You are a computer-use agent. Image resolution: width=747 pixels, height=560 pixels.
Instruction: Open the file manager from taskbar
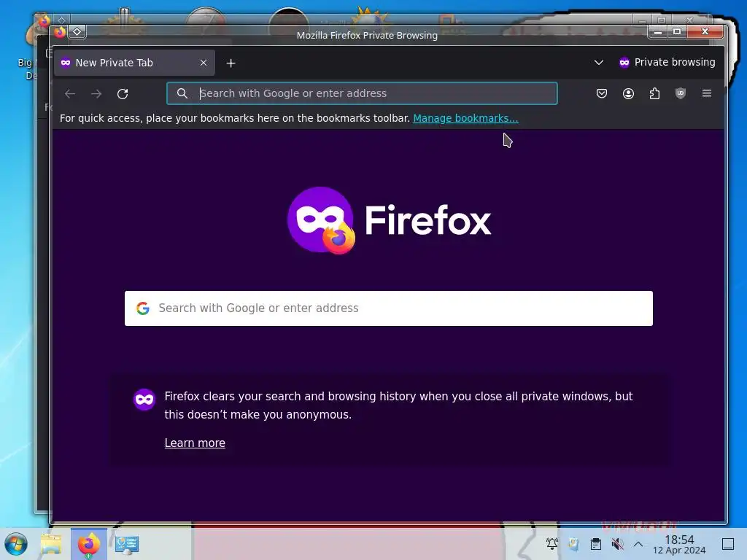(x=51, y=544)
